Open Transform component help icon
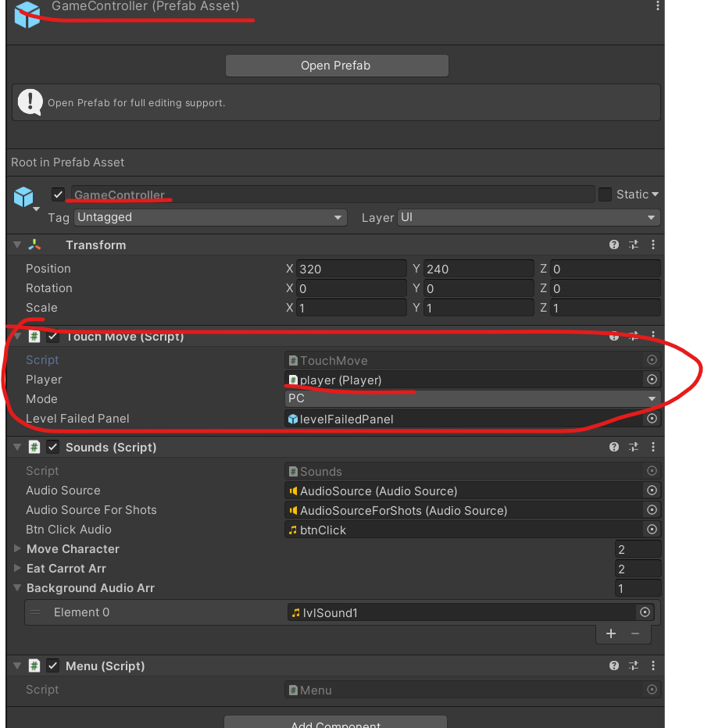Screen dimensions: 704x728 point(614,244)
